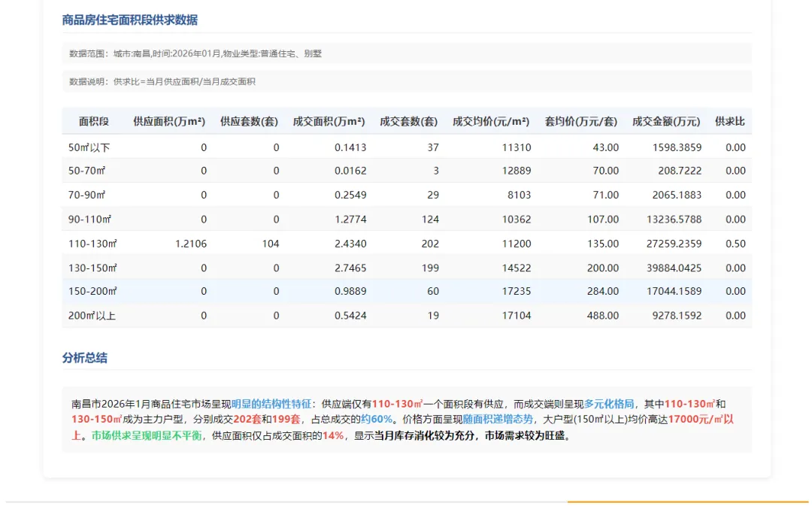Image resolution: width=812 pixels, height=506 pixels.
Task: Click transaction amount 1598.3859
Action: point(677,147)
